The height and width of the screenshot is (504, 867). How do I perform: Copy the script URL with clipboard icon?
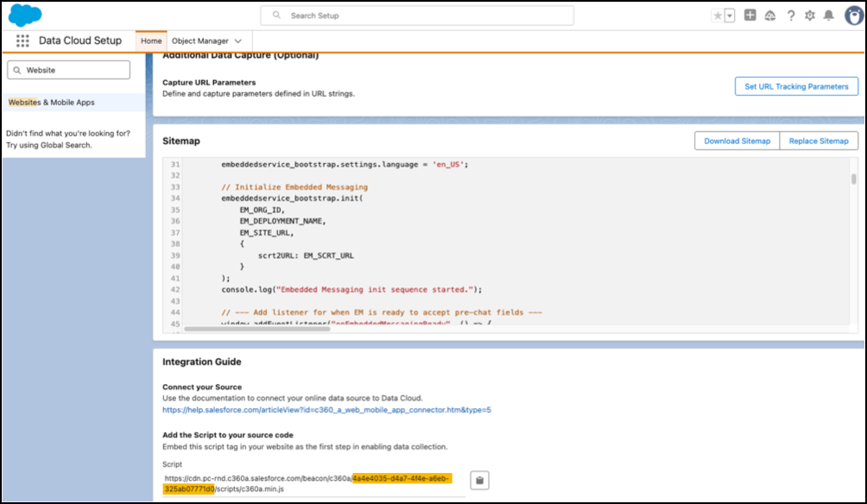479,480
